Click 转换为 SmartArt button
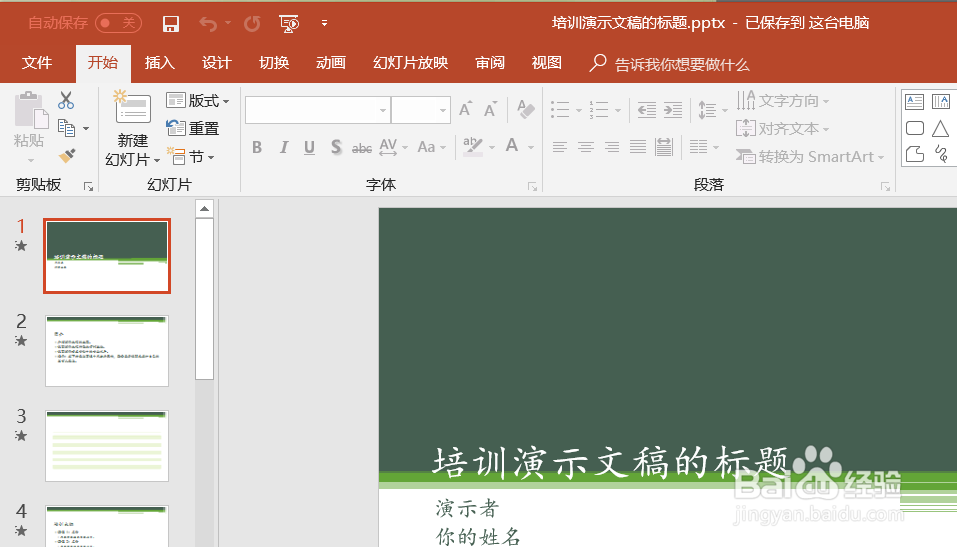Screen dimensions: 957x547 (x=810, y=157)
